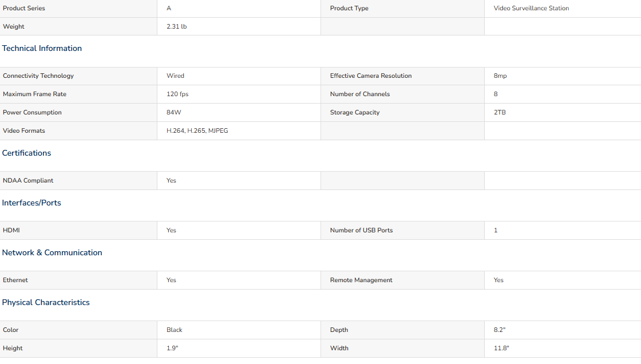This screenshot has width=641, height=364.
Task: Click the Effective Camera Resolution label
Action: click(x=371, y=76)
